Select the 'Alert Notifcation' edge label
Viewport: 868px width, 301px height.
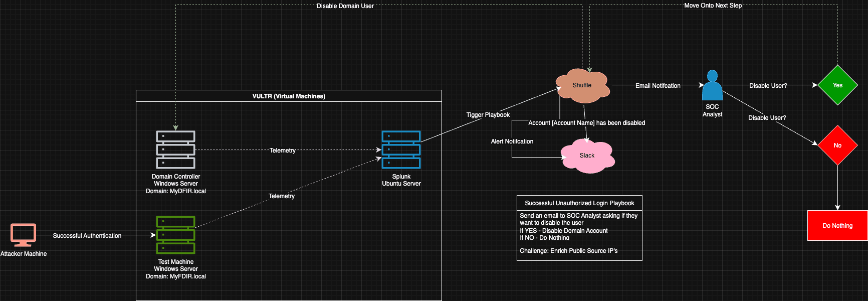pyautogui.click(x=512, y=141)
